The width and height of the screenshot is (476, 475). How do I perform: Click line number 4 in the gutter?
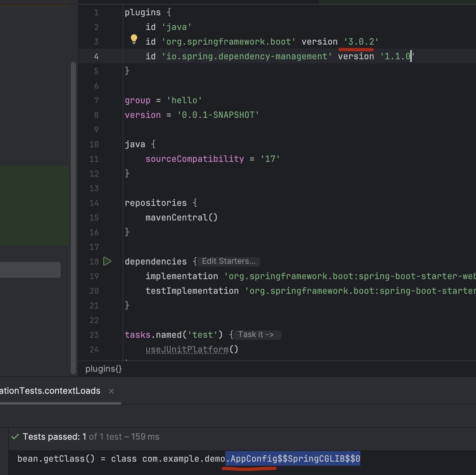[x=96, y=56]
